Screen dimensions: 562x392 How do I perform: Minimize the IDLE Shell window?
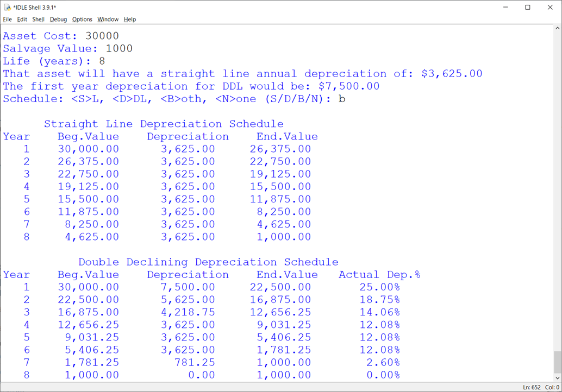coord(505,7)
